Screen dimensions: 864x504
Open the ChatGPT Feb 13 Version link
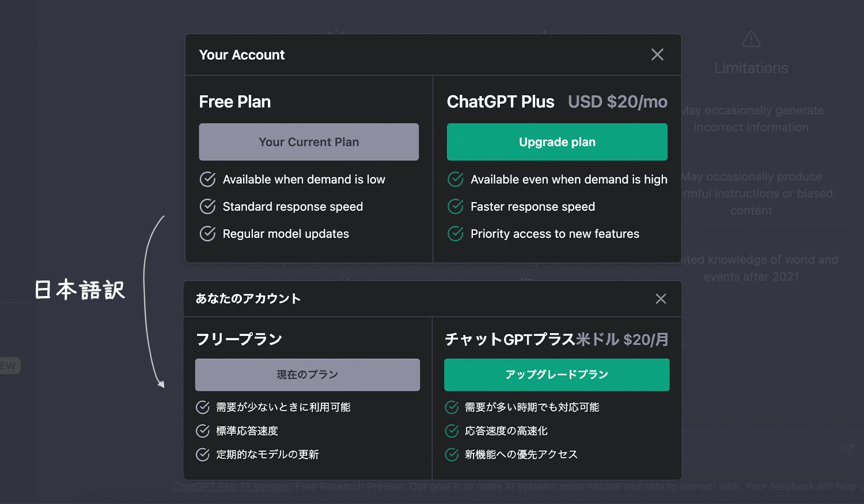pyautogui.click(x=230, y=486)
